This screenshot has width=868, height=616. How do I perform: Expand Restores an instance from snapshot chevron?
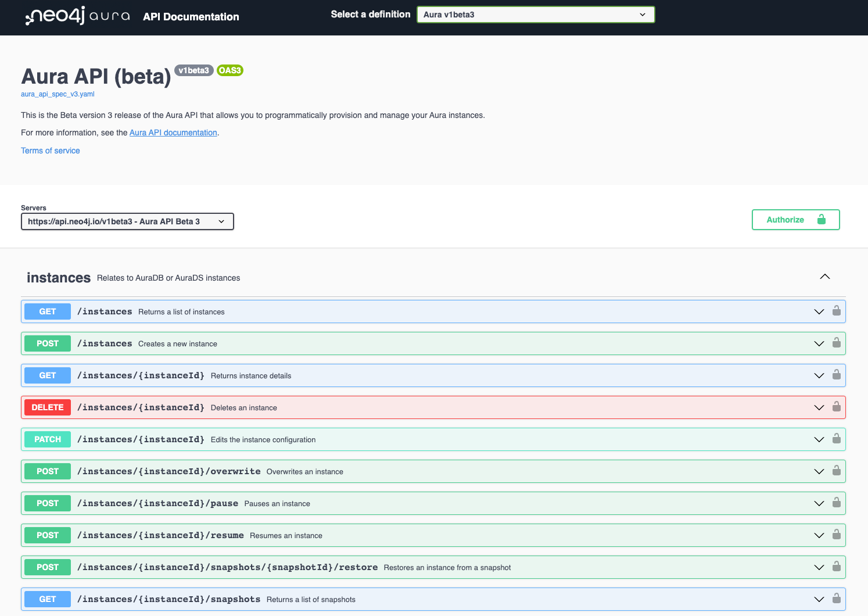click(x=819, y=568)
